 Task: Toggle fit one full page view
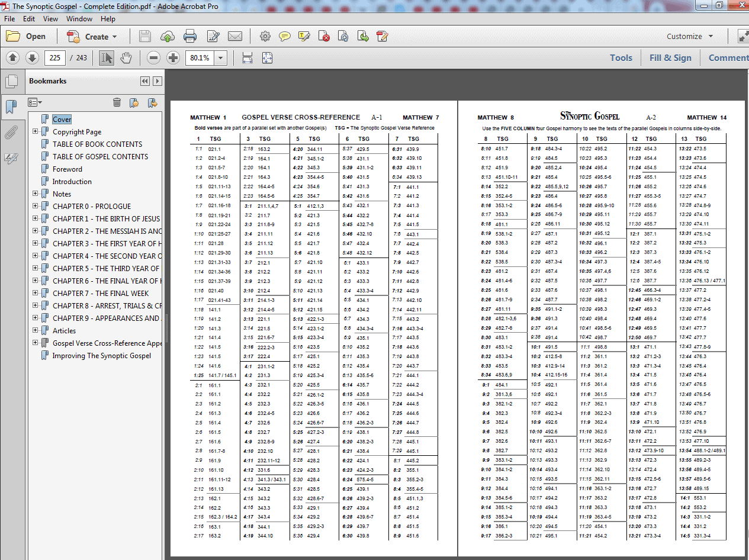point(267,57)
